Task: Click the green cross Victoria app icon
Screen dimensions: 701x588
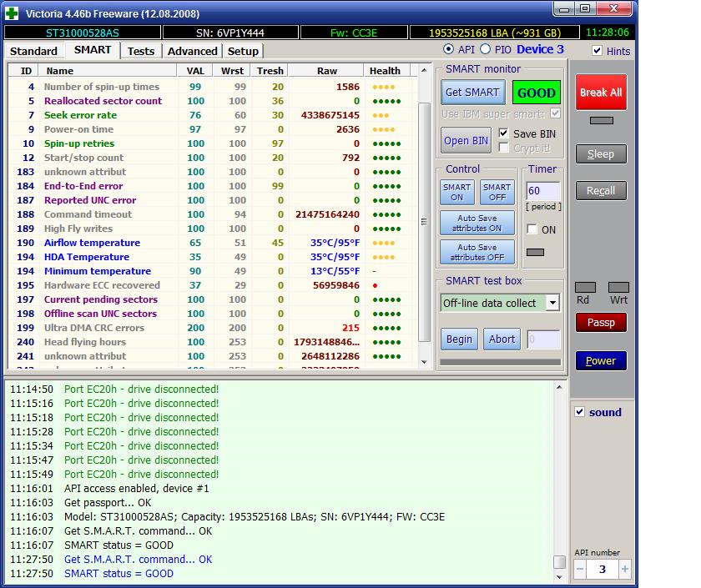Action: (x=12, y=13)
